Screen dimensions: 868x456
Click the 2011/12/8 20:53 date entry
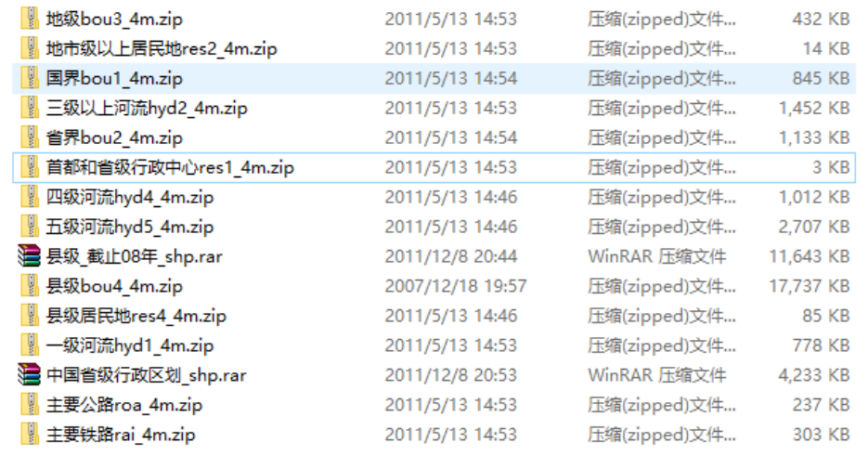click(x=451, y=375)
